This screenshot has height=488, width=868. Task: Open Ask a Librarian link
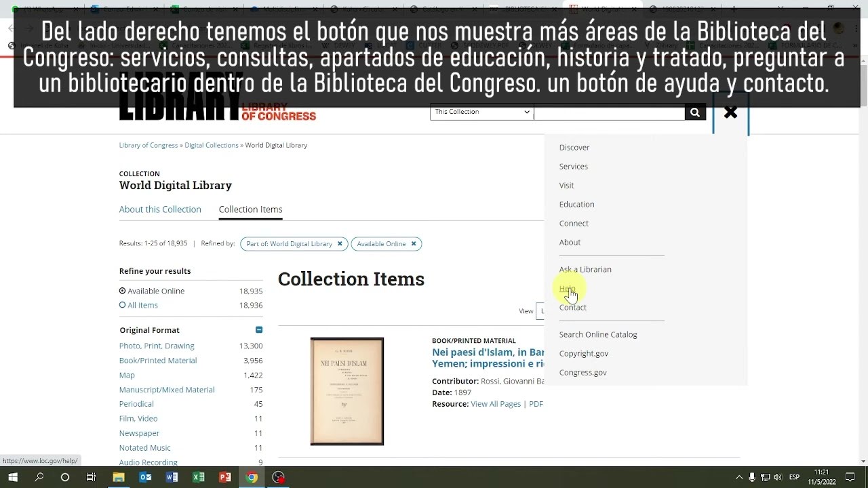coord(585,269)
